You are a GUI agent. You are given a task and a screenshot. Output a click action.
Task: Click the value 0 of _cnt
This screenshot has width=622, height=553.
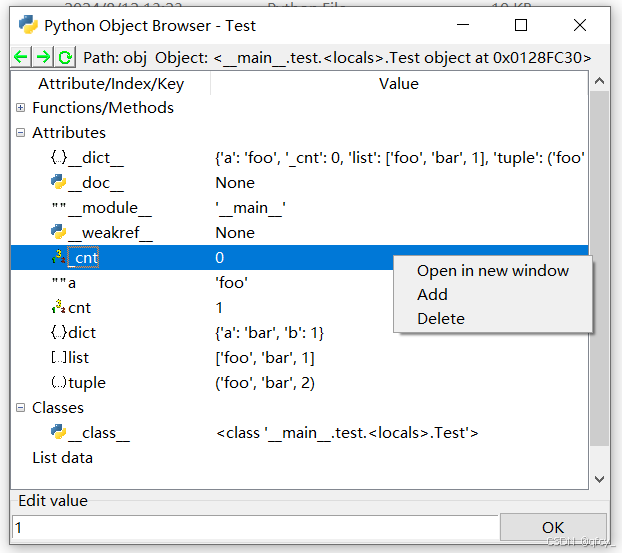[219, 257]
